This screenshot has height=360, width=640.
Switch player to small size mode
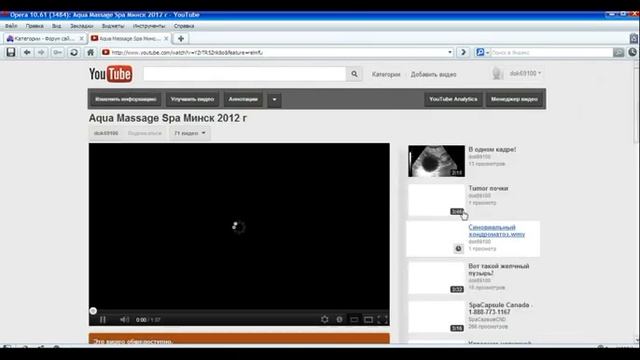coord(354,320)
